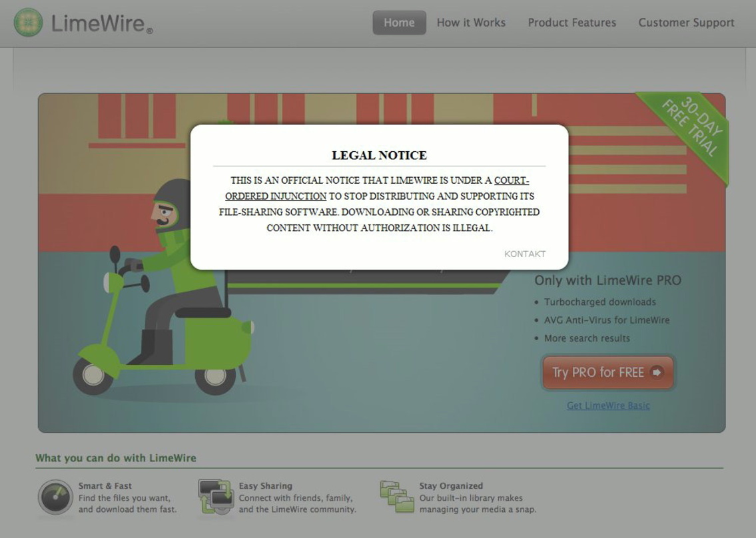Image resolution: width=756 pixels, height=538 pixels.
Task: Open the Get LimeWire Basic link
Action: [x=608, y=405]
